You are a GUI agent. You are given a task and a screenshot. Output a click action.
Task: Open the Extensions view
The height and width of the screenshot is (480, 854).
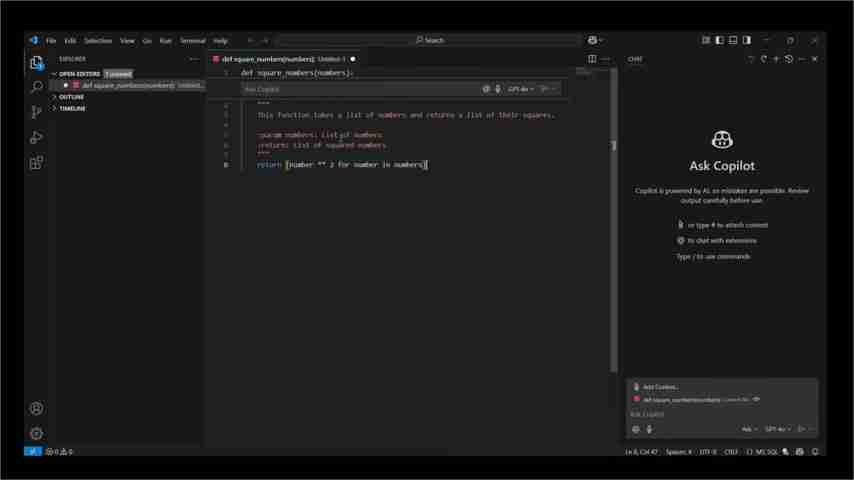[36, 162]
